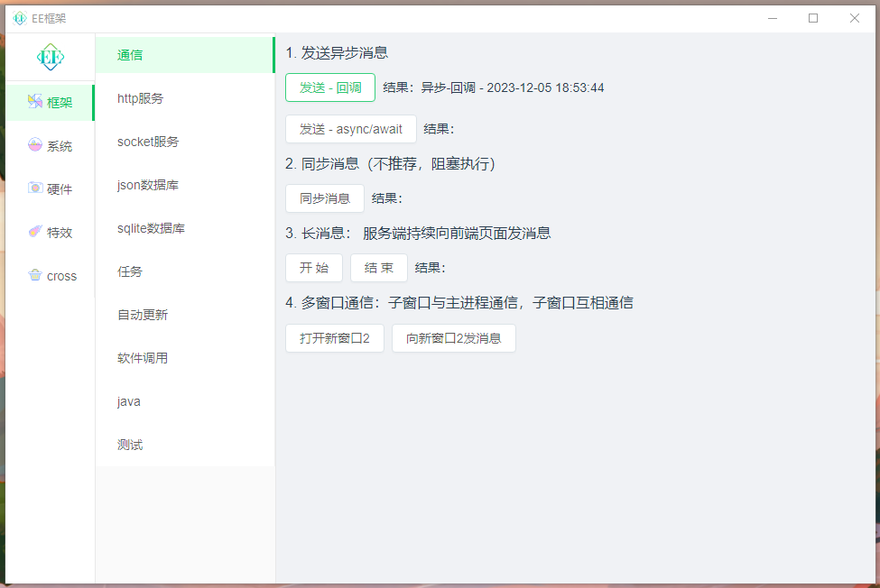Open the 硬件 camera icon

(35, 188)
